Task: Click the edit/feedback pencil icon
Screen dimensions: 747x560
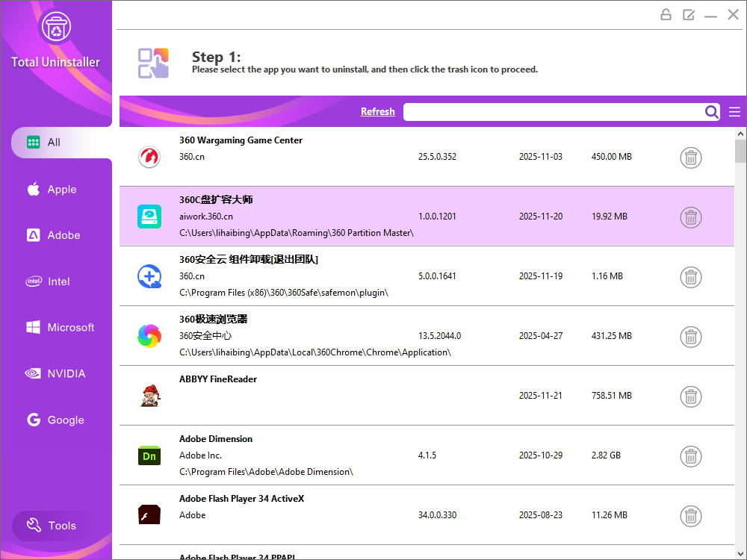Action: [x=689, y=15]
